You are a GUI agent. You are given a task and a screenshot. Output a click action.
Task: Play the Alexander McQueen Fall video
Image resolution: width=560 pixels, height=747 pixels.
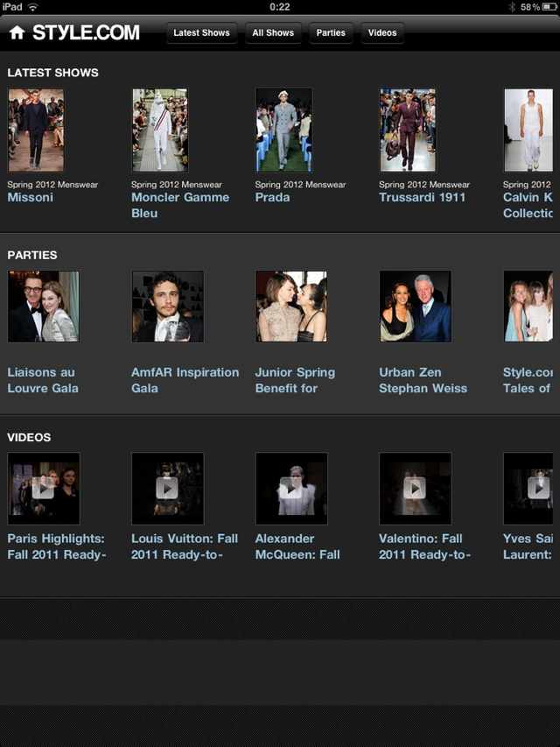(x=291, y=489)
